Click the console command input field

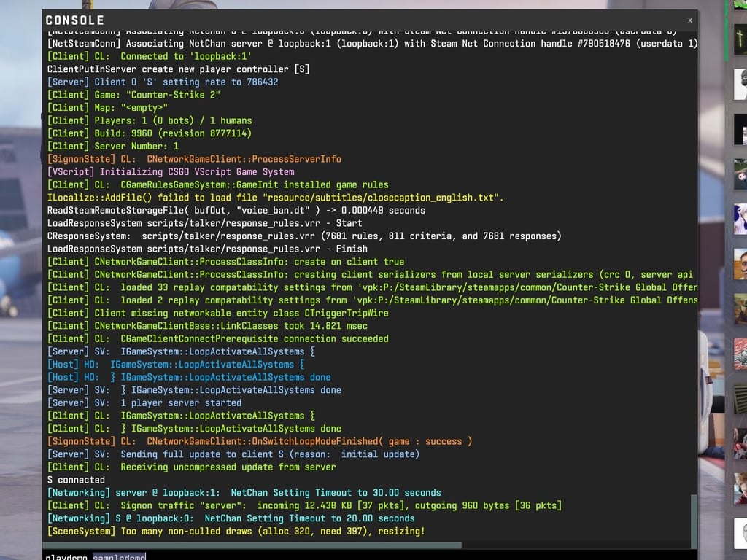pyautogui.click(x=365, y=556)
